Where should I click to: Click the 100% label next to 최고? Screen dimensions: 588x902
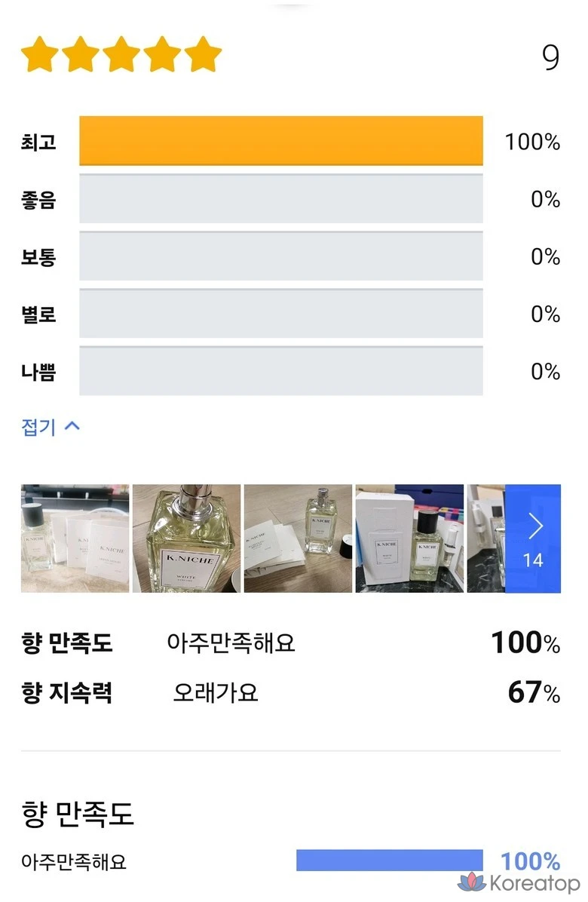[532, 142]
